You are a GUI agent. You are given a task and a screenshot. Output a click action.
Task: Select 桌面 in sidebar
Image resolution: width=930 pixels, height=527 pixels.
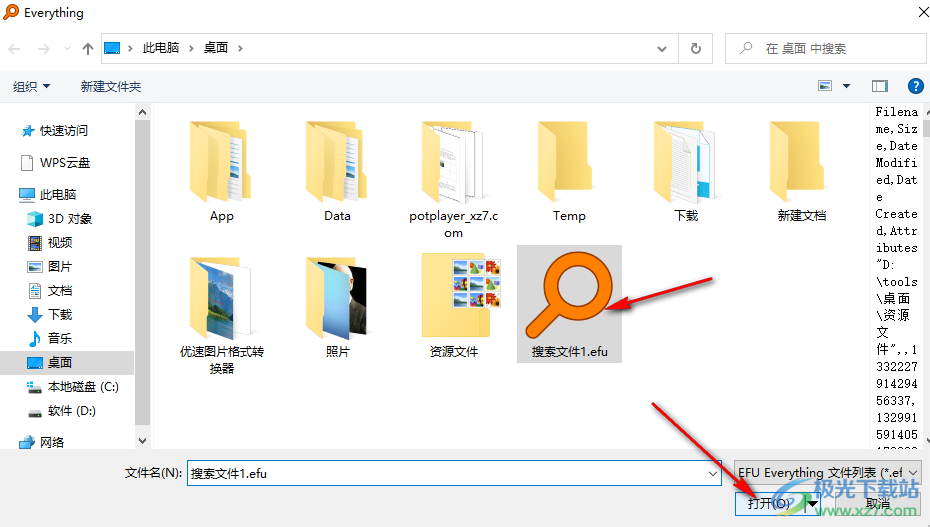coord(67,363)
